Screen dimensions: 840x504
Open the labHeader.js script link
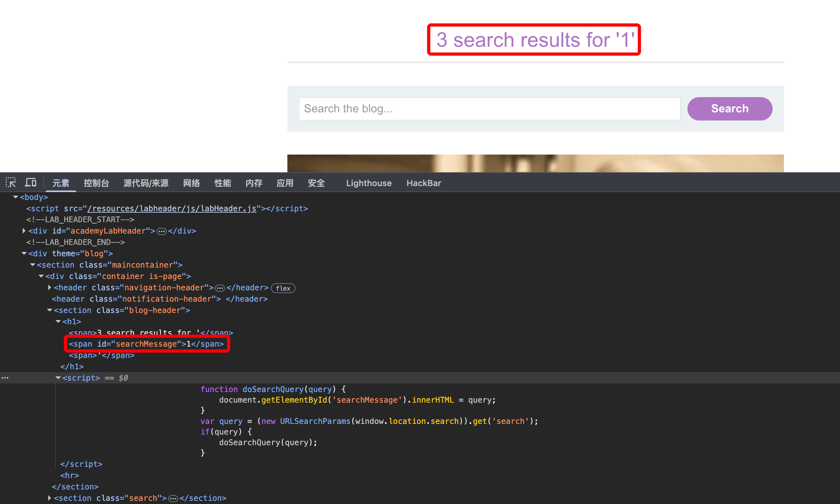[x=172, y=208]
